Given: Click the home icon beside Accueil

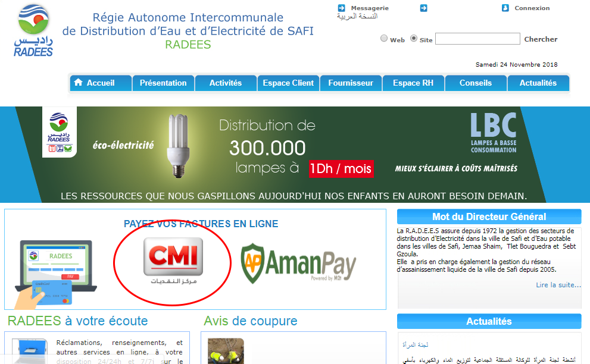Looking at the screenshot, I should 77,83.
